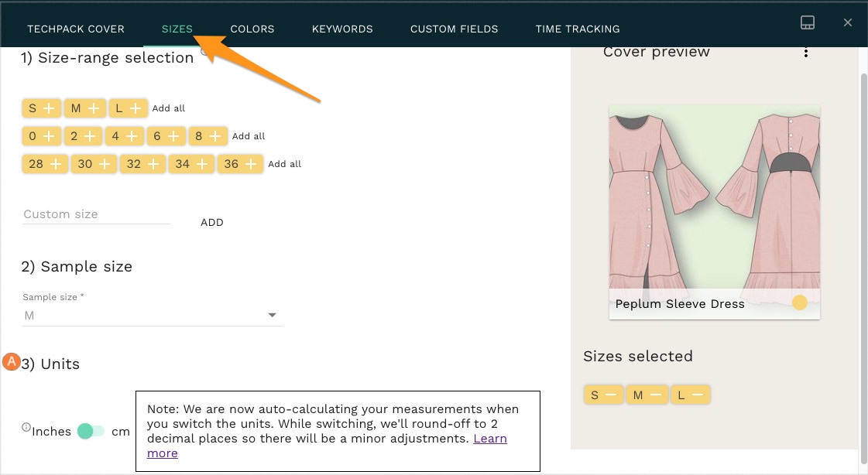Expand the Sample size dropdown
This screenshot has height=475, width=868.
pyautogui.click(x=272, y=316)
